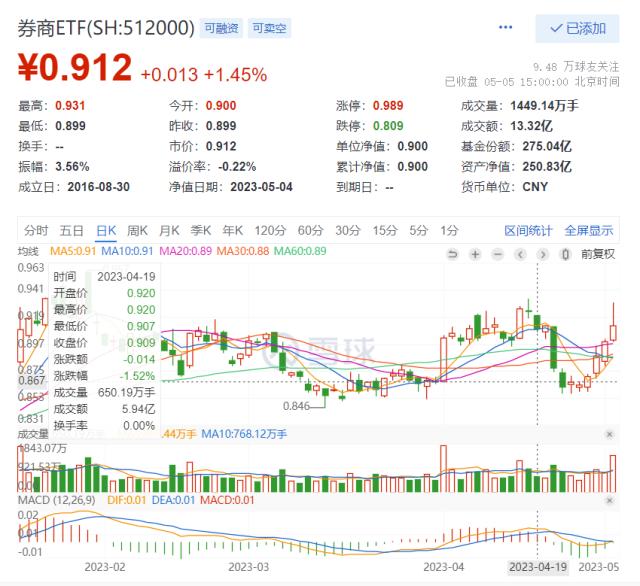640x586 pixels.
Task: Click the 涨停 0.989 value
Action: [388, 106]
